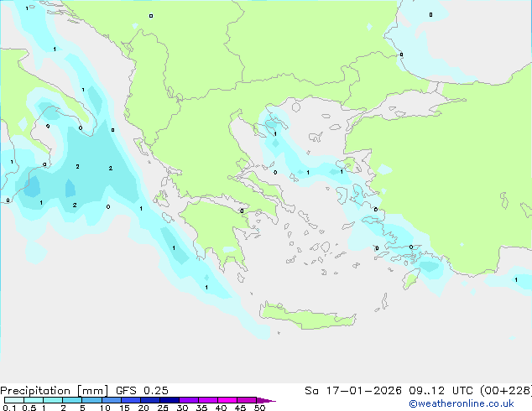Click the 'Precipitation [mm]' title text
This screenshot has height=411, width=532.
pyautogui.click(x=55, y=391)
